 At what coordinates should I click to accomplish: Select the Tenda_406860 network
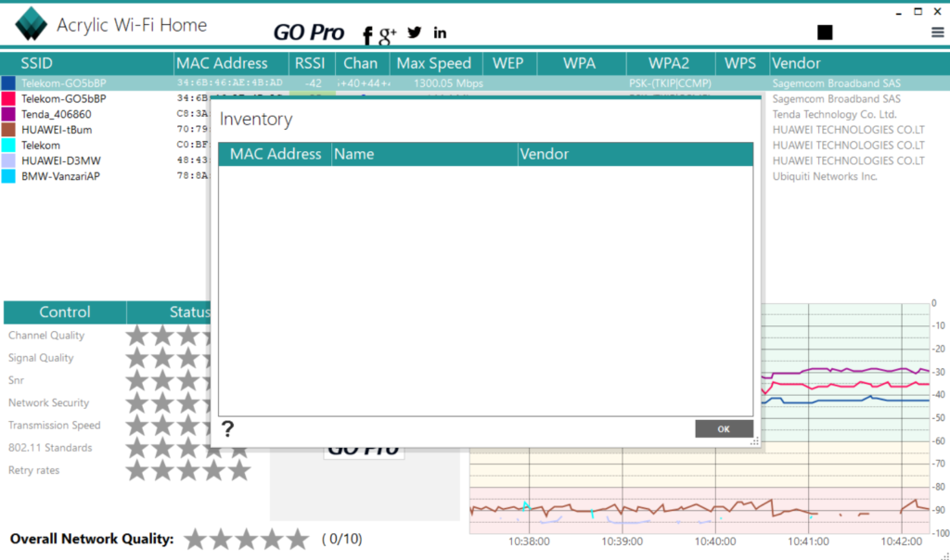57,114
